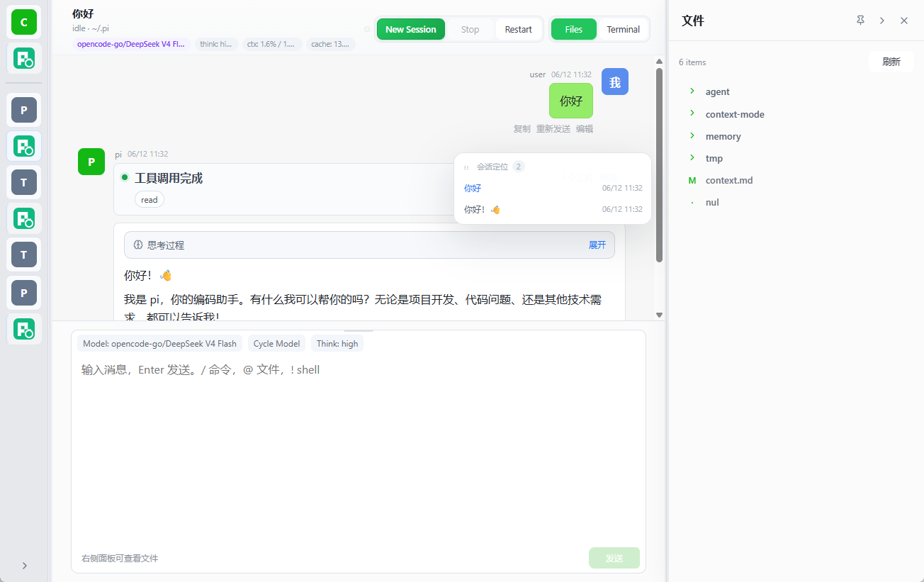
Task: Click the small circle indicator left of New Session
Action: click(367, 29)
